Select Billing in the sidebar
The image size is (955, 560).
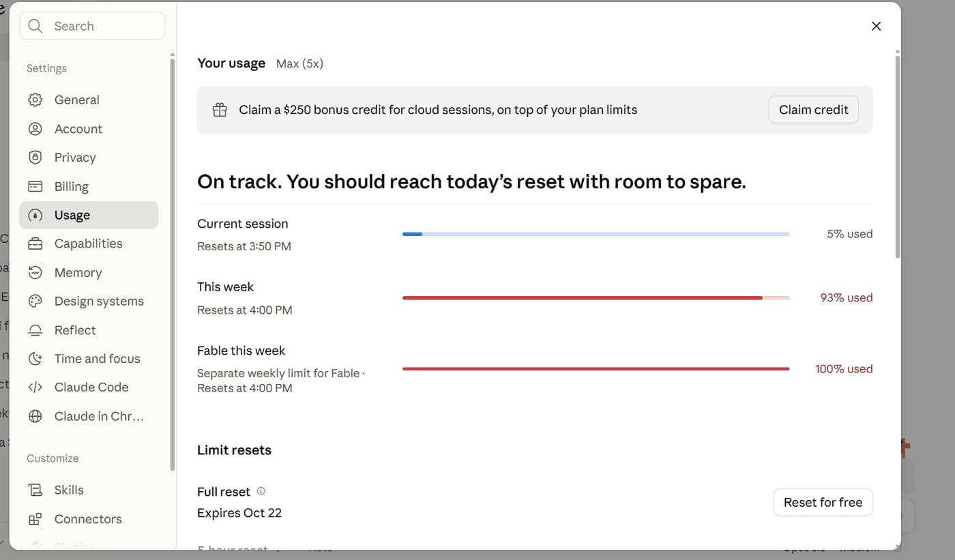click(89, 186)
